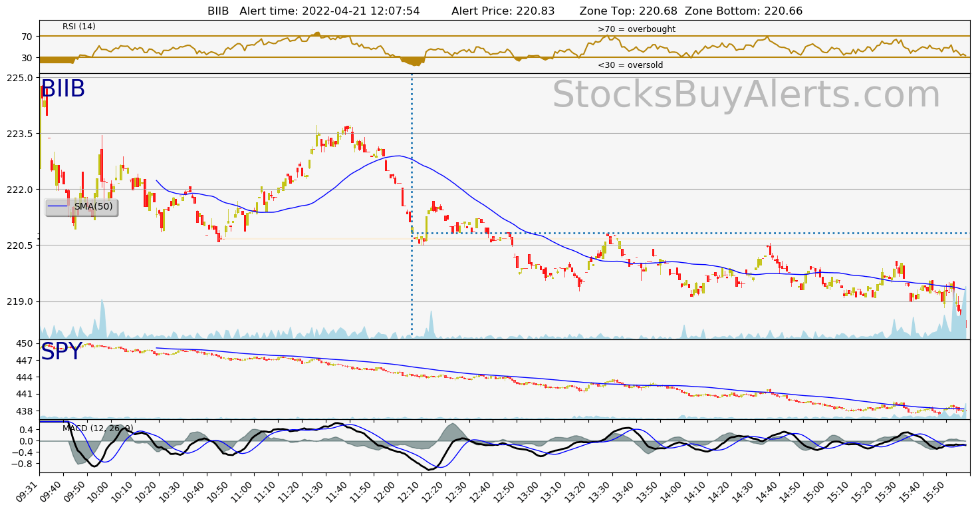Click the 'Zone Top: 220.68' text
This screenshot has width=980, height=511.
628,11
